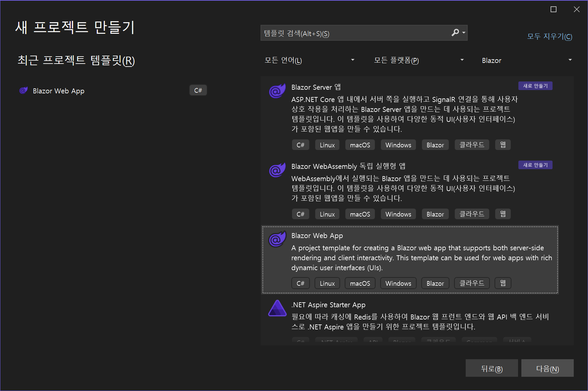This screenshot has height=391, width=588.
Task: Select the Blazor Web App template title
Action: pyautogui.click(x=317, y=235)
